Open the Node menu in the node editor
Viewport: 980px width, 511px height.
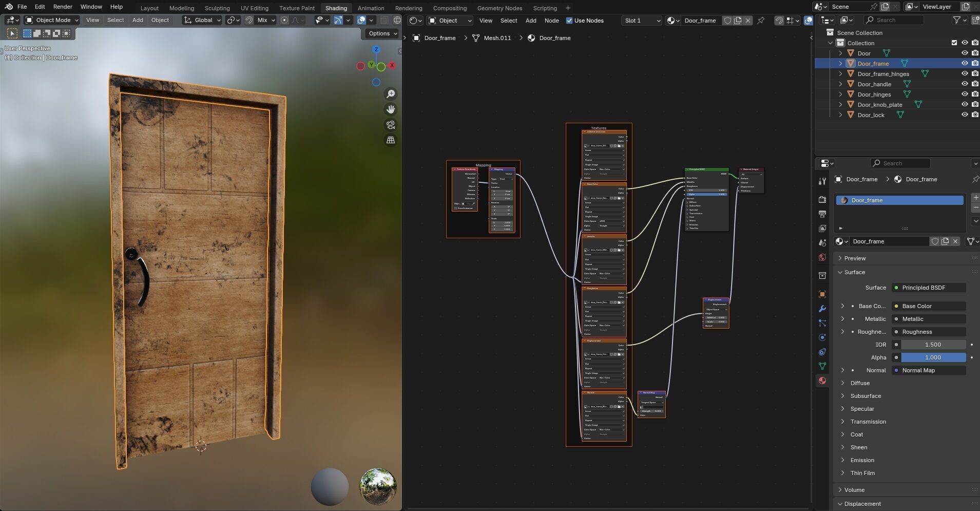pyautogui.click(x=551, y=21)
